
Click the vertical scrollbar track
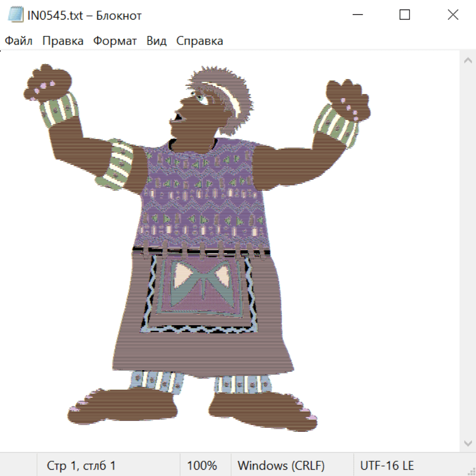pos(468,249)
